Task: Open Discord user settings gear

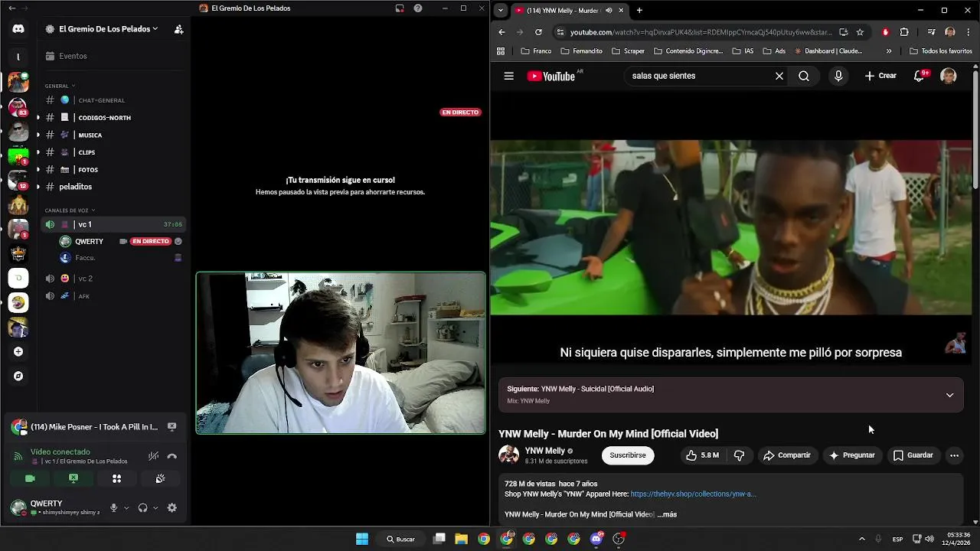Action: point(172,507)
